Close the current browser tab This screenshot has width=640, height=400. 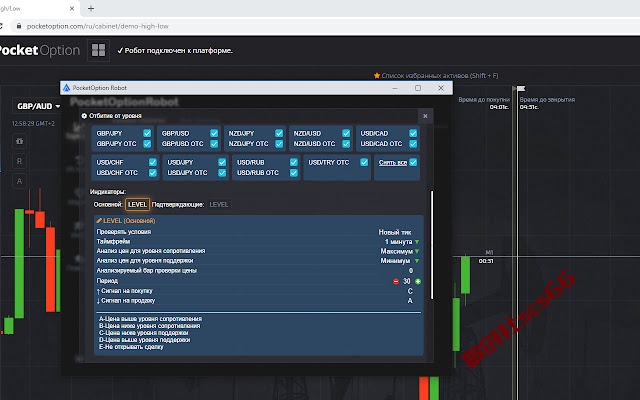[x=72, y=8]
